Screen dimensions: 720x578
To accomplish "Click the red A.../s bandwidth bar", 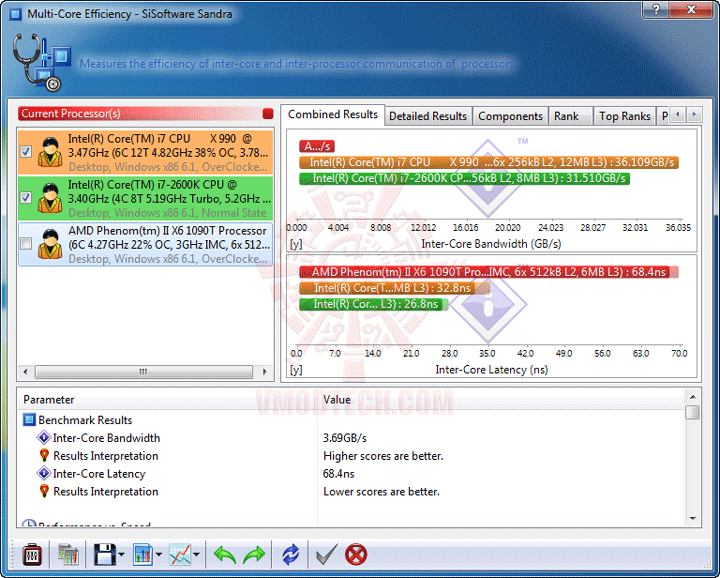I will [317, 146].
